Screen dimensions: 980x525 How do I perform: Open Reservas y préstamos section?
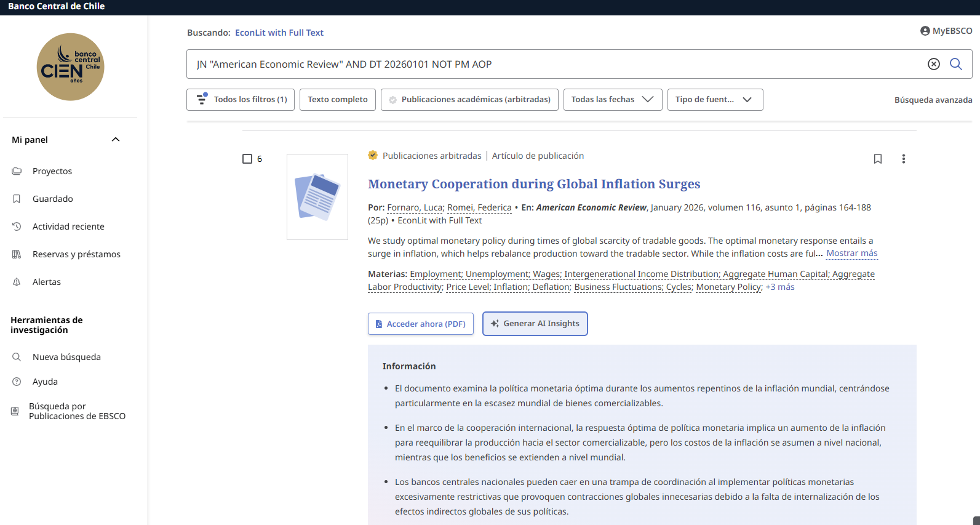click(76, 254)
